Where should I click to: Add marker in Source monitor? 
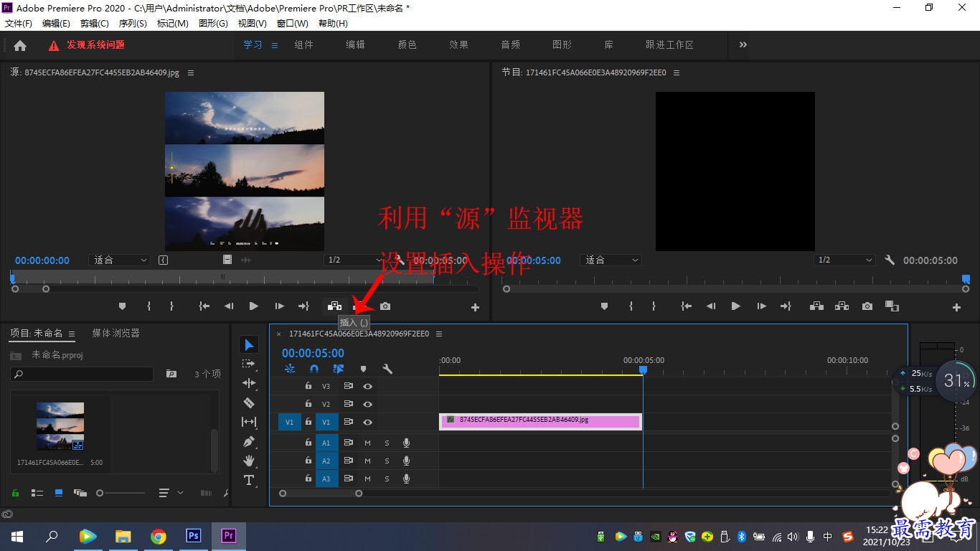[x=122, y=306]
